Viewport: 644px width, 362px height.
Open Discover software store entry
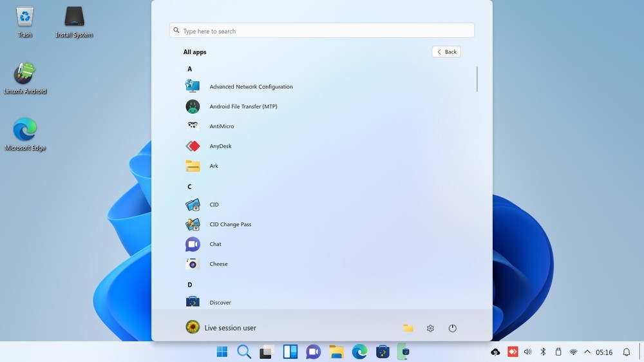tap(220, 303)
